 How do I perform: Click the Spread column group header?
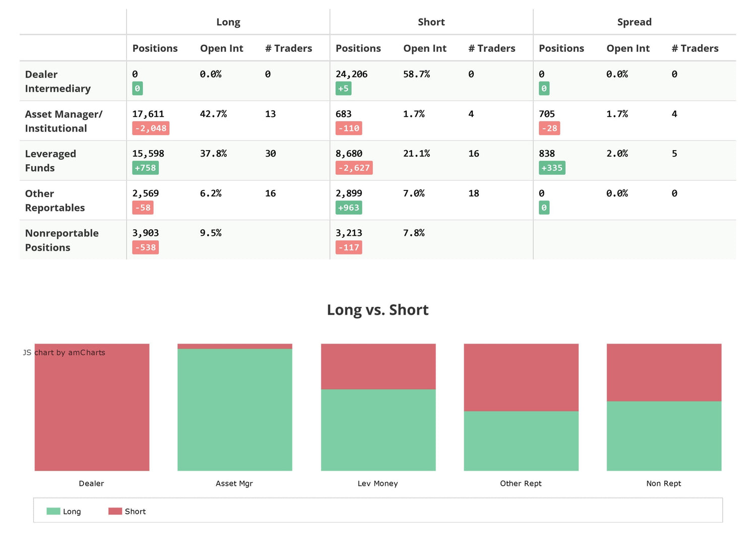[634, 22]
